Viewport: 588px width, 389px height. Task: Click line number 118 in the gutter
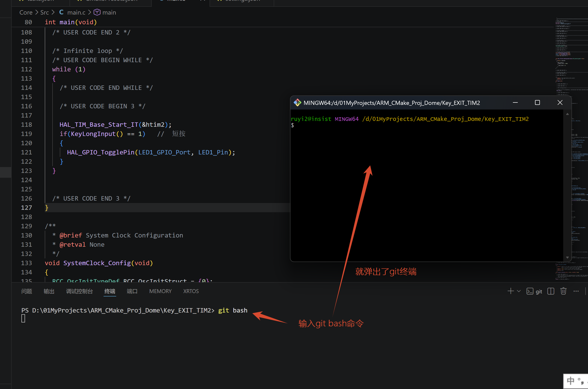pos(26,125)
